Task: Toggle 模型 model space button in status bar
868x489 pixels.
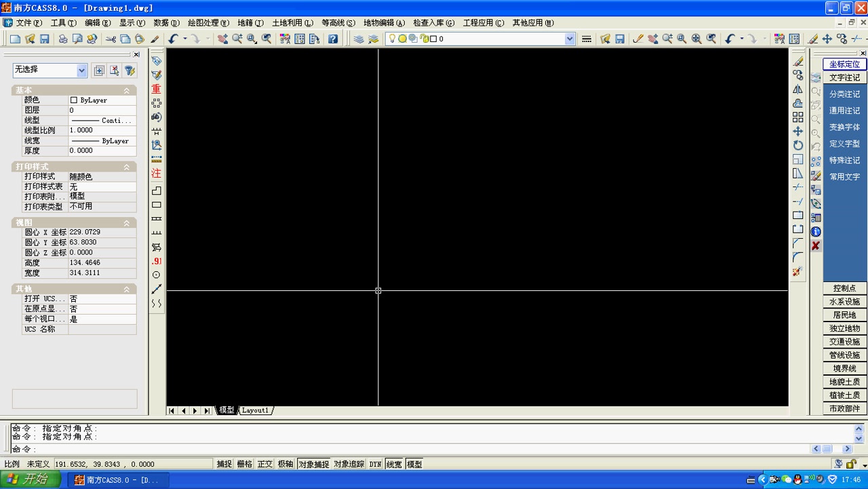Action: coord(414,464)
